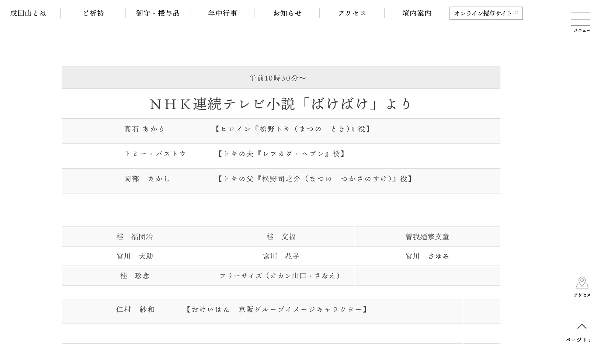
Task: Click the 髙石 あかり name row
Action: (281, 131)
